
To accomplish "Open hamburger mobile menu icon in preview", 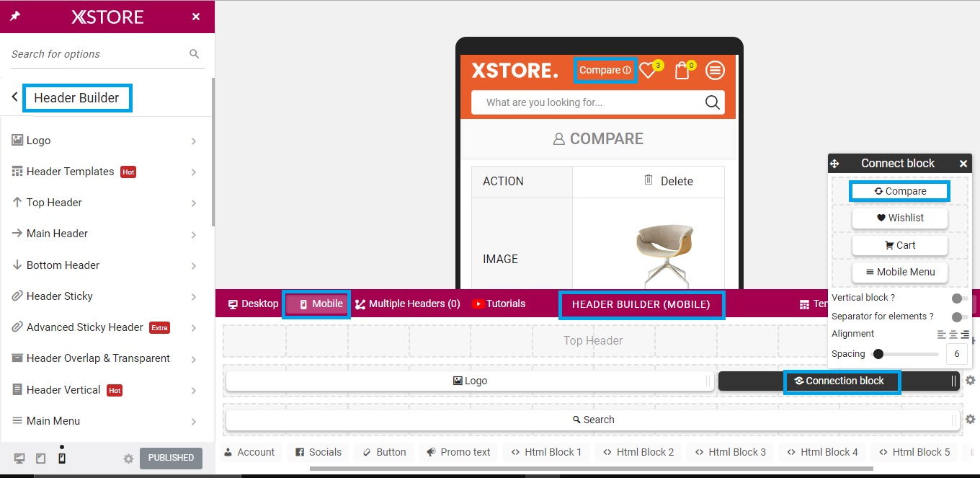I will (x=714, y=70).
